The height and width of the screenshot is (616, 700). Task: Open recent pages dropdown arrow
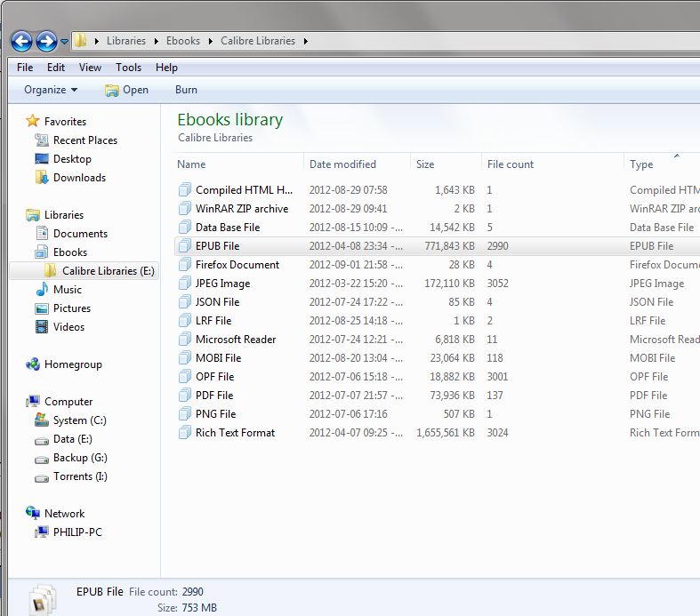pyautogui.click(x=64, y=42)
